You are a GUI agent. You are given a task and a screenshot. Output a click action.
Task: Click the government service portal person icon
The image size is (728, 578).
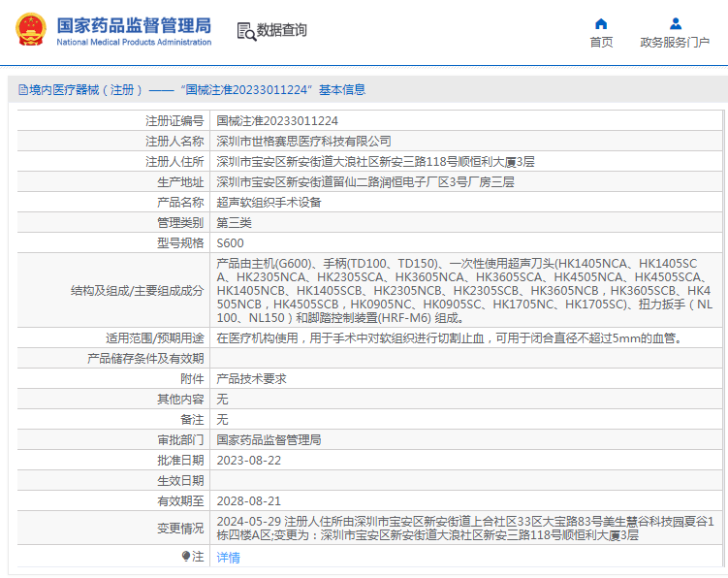coord(676,23)
